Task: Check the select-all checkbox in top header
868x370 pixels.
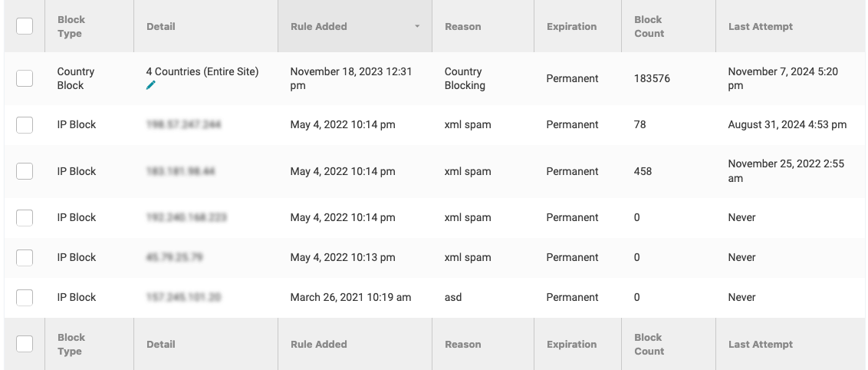Action: tap(25, 26)
